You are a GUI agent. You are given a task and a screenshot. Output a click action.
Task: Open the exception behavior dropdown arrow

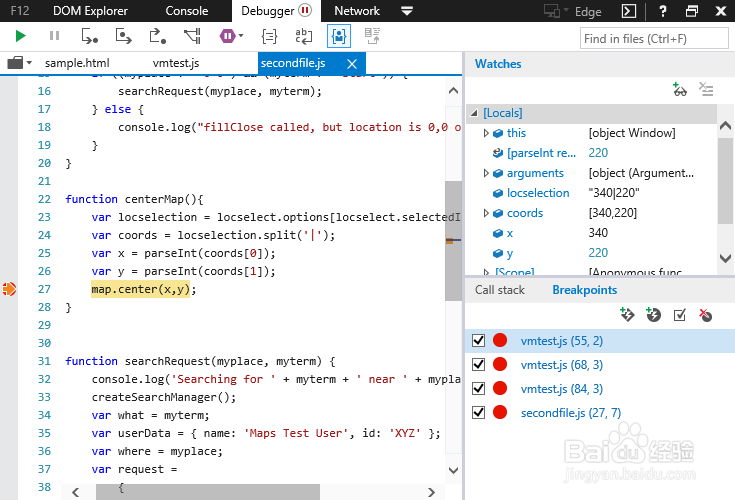point(241,36)
